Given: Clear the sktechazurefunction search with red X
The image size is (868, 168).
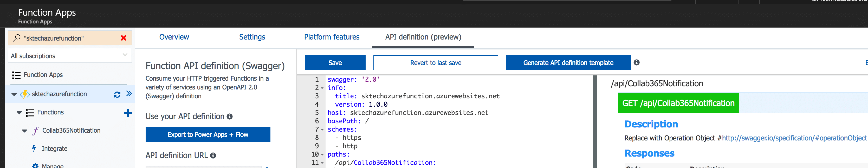Looking at the screenshot, I should pyautogui.click(x=124, y=38).
